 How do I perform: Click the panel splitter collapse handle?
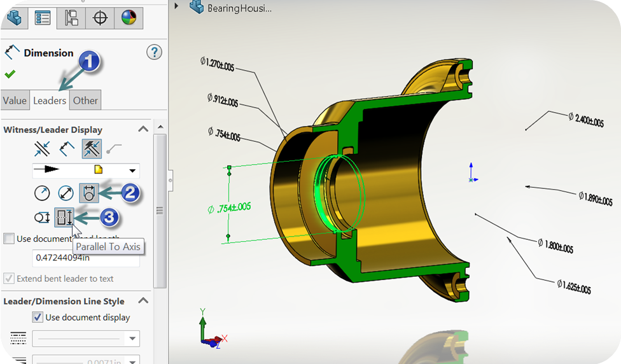[x=171, y=181]
